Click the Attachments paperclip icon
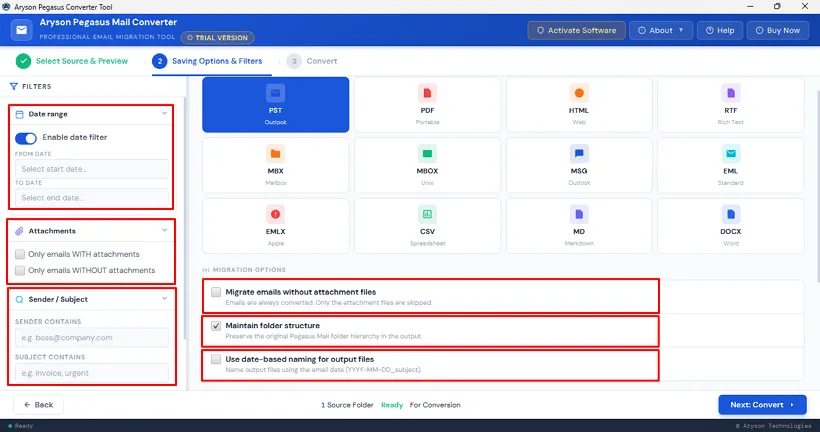The height and width of the screenshot is (432, 820). (x=19, y=231)
